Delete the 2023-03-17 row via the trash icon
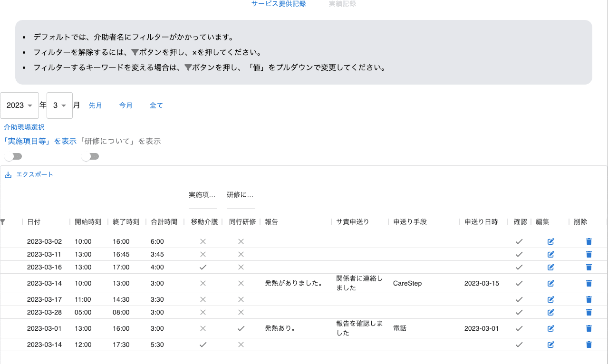The image size is (608, 364). 589,299
